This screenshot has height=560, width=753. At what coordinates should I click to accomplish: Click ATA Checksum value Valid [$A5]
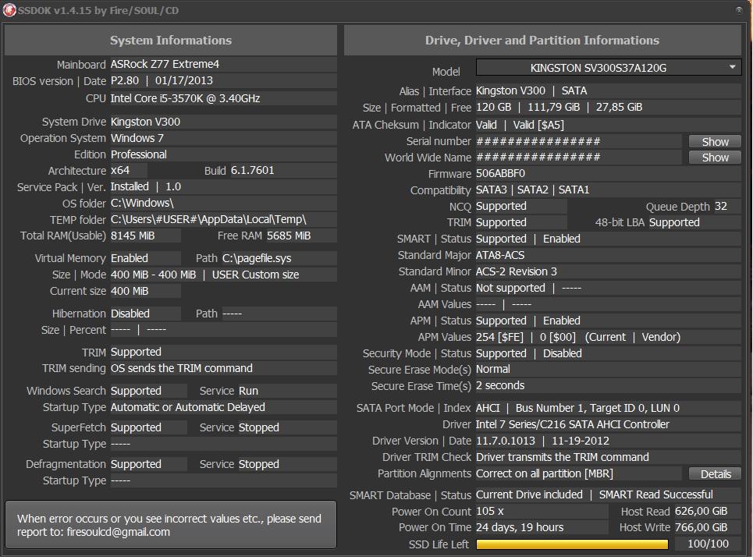click(538, 125)
